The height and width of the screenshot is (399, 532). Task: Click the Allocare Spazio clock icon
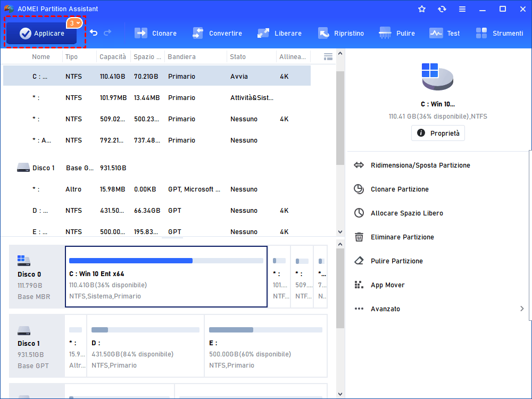359,213
